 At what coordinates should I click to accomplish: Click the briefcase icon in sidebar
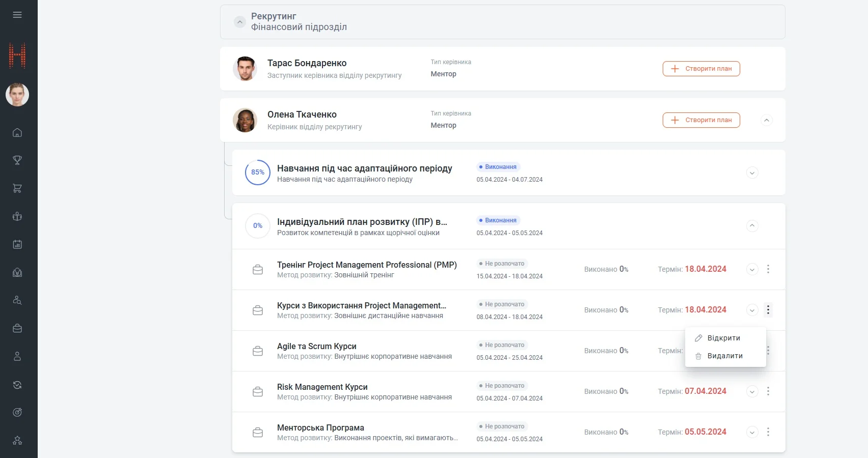point(17,328)
